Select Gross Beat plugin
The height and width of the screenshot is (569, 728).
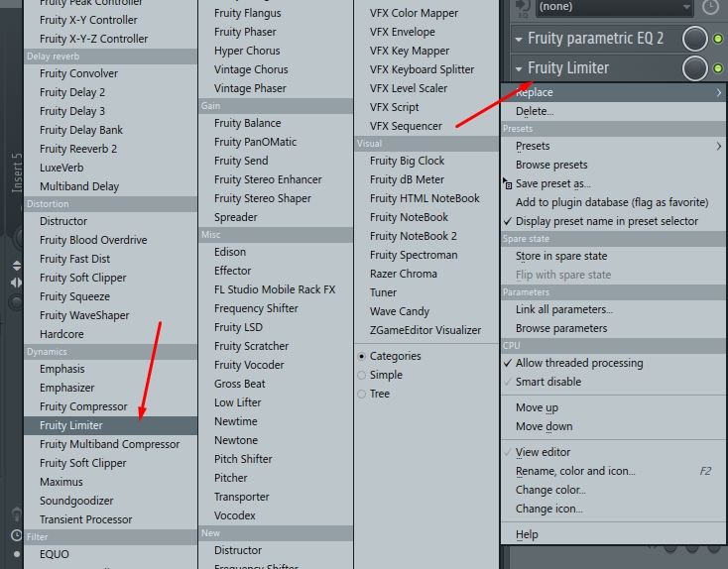[x=276, y=384]
